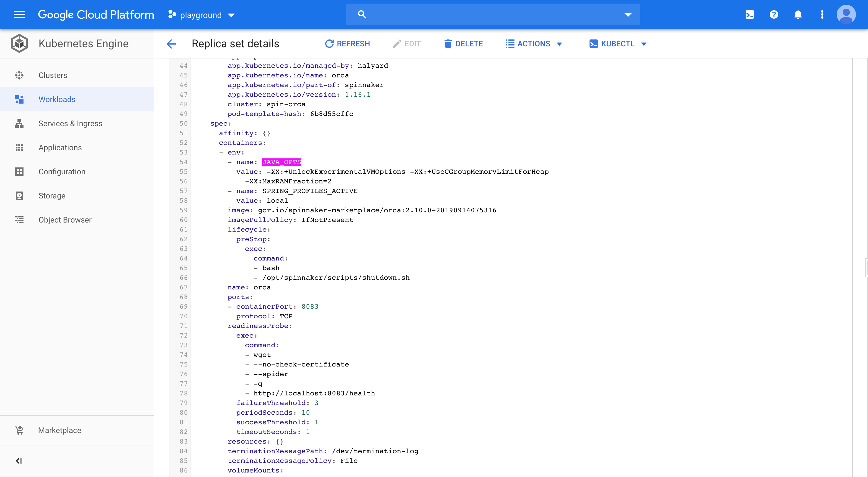The width and height of the screenshot is (868, 477).
Task: Click the user account avatar
Action: click(x=846, y=14)
